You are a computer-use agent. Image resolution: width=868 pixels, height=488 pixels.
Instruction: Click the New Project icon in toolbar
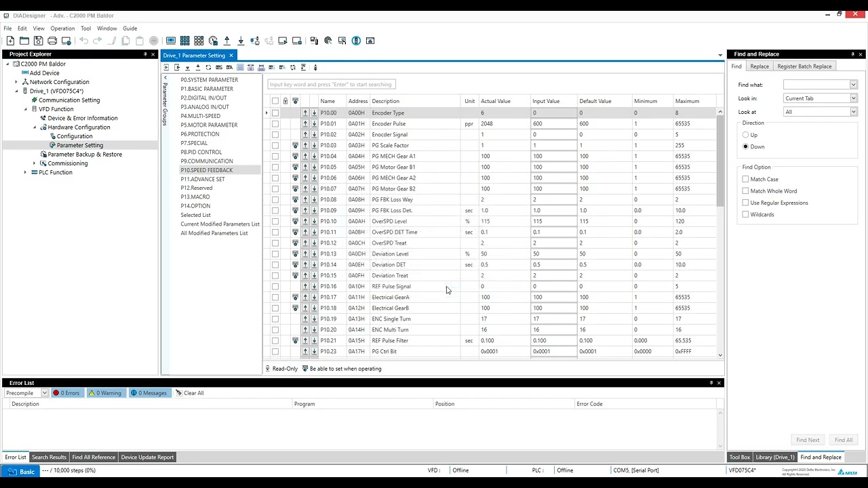(x=10, y=41)
